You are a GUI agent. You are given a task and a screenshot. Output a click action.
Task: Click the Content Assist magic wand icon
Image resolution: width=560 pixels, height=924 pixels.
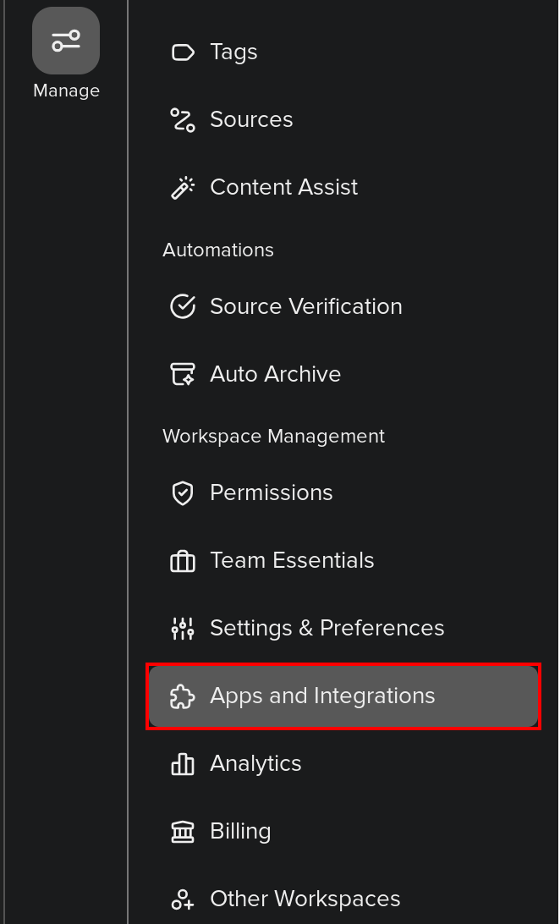click(183, 187)
